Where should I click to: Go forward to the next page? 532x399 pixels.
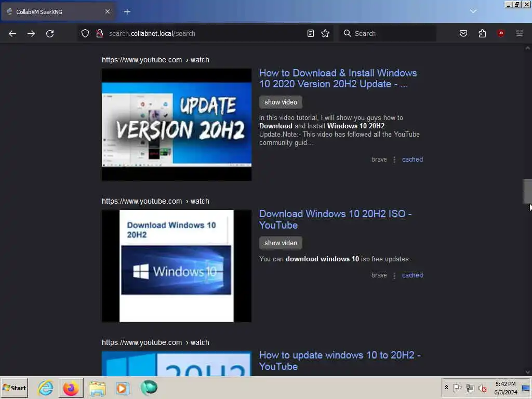(31, 34)
